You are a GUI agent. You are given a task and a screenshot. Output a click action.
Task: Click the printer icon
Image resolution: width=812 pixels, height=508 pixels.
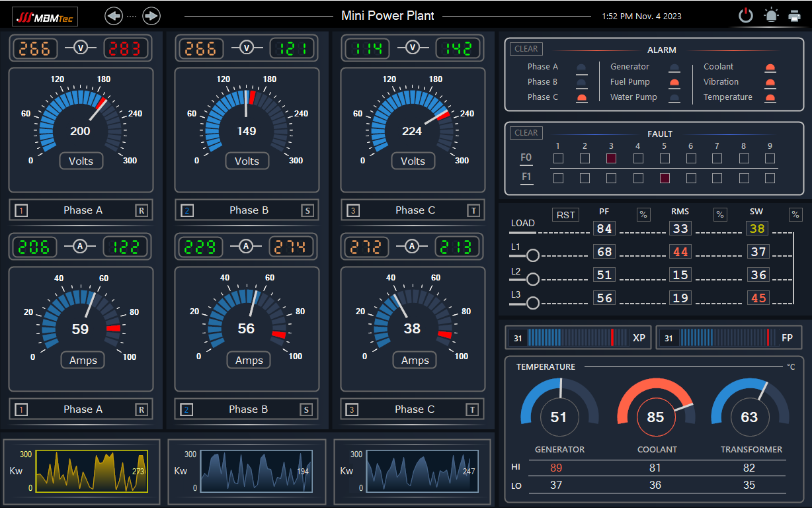pyautogui.click(x=794, y=16)
